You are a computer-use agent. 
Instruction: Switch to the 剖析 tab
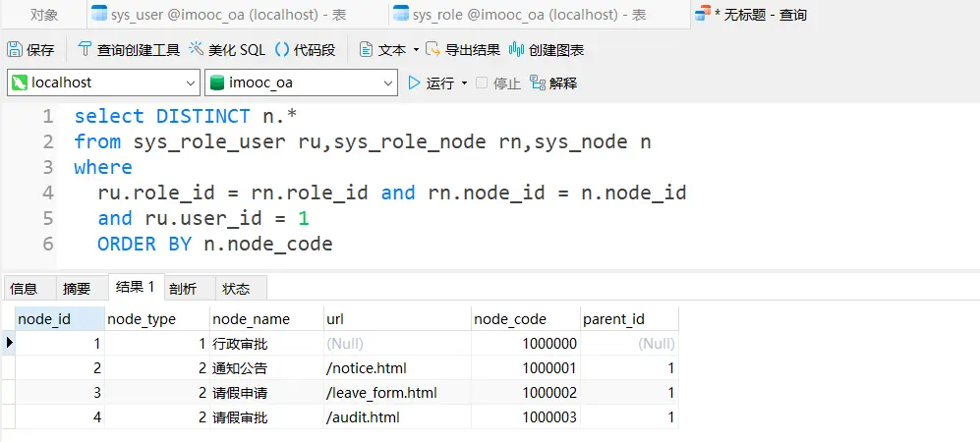pyautogui.click(x=182, y=289)
